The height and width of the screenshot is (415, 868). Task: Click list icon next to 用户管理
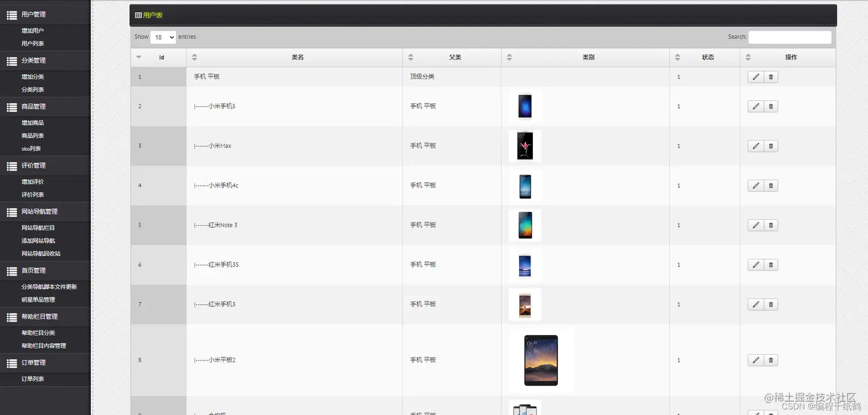pos(11,14)
